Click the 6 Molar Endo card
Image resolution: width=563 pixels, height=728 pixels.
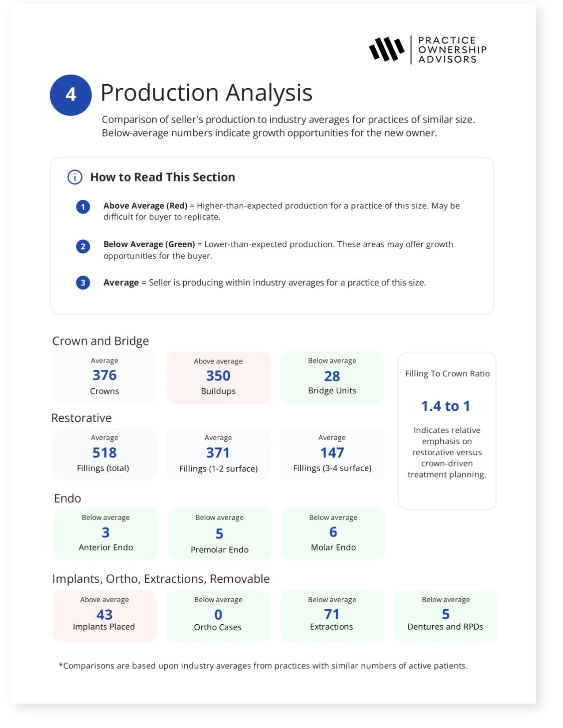(333, 533)
